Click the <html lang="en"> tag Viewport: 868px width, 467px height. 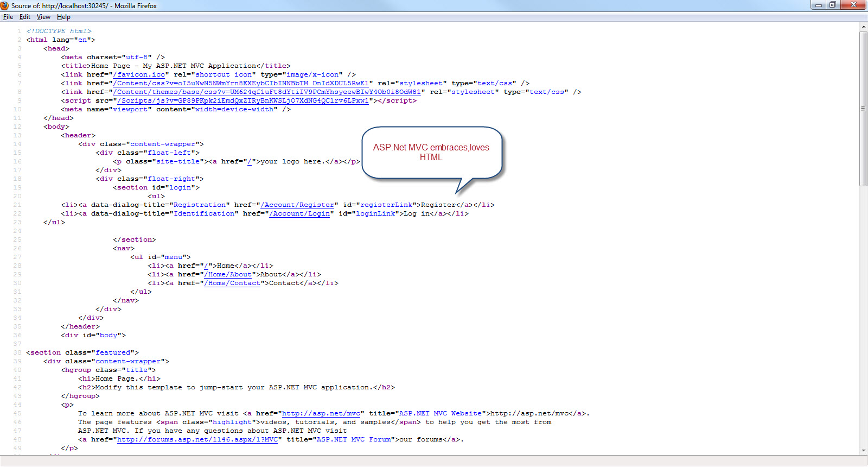pos(61,40)
